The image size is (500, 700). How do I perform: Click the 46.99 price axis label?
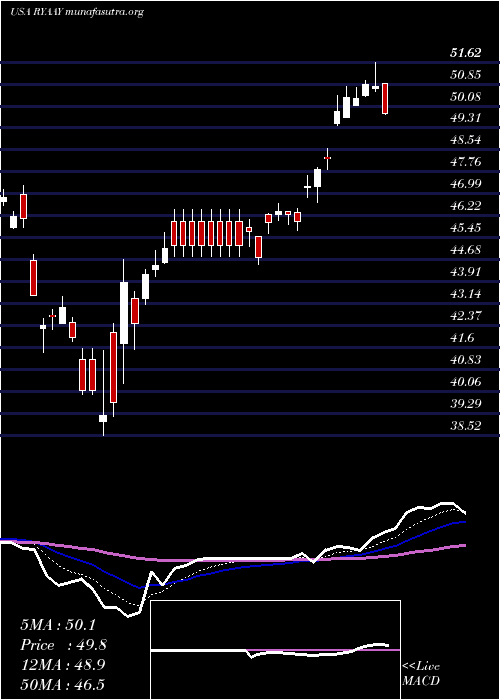click(x=466, y=184)
